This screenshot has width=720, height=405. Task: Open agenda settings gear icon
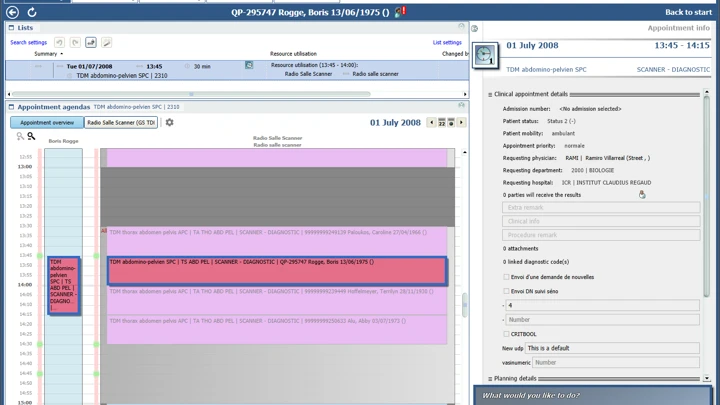click(169, 122)
